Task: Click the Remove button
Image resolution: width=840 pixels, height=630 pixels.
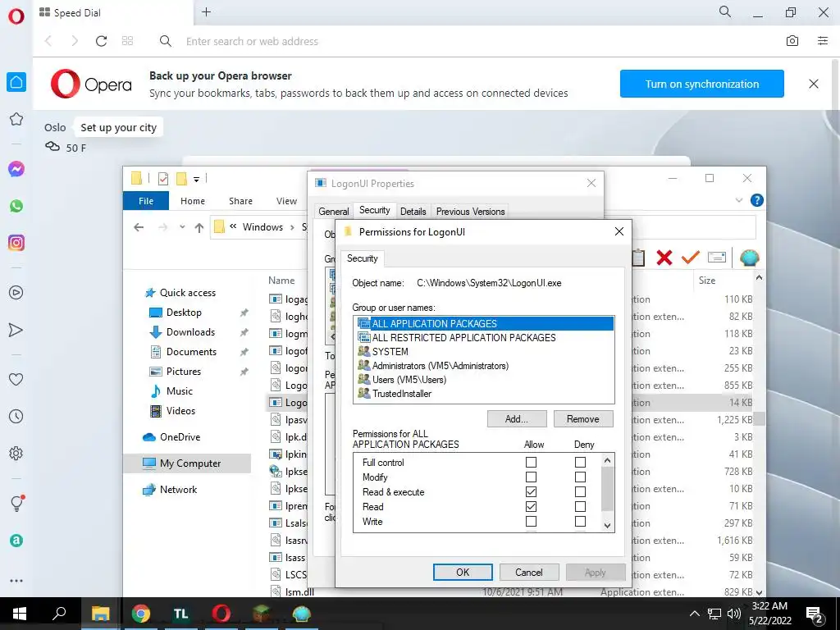Action: [583, 419]
